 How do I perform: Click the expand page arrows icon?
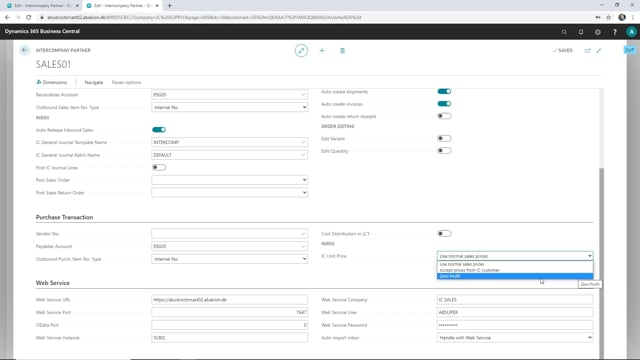[599, 51]
